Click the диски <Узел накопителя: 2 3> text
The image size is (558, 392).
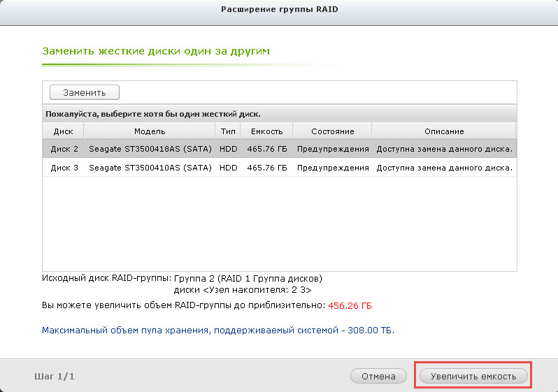click(243, 290)
